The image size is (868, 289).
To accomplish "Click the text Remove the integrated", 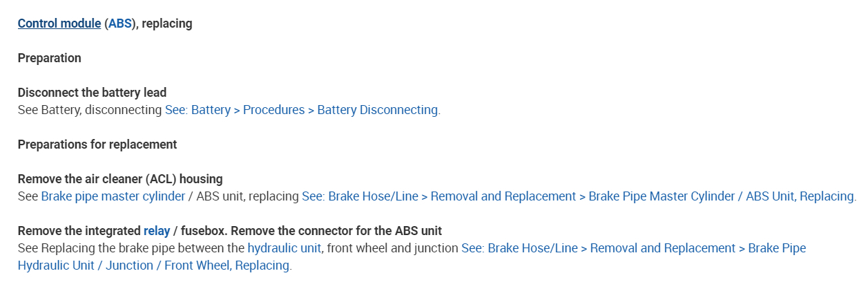I will pyautogui.click(x=79, y=231).
